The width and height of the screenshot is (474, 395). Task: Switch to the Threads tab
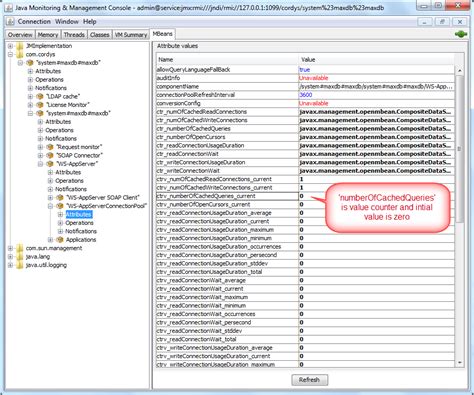[x=74, y=35]
